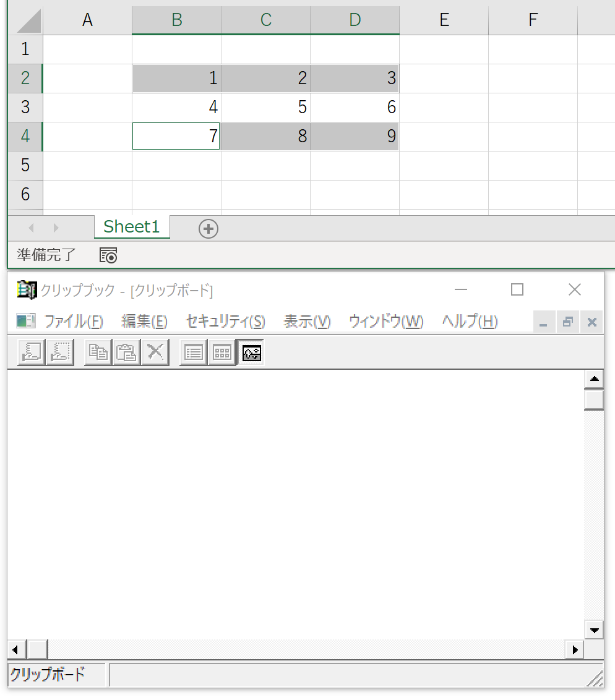The image size is (615, 700).
Task: Select row 2 header
Action: 25,78
